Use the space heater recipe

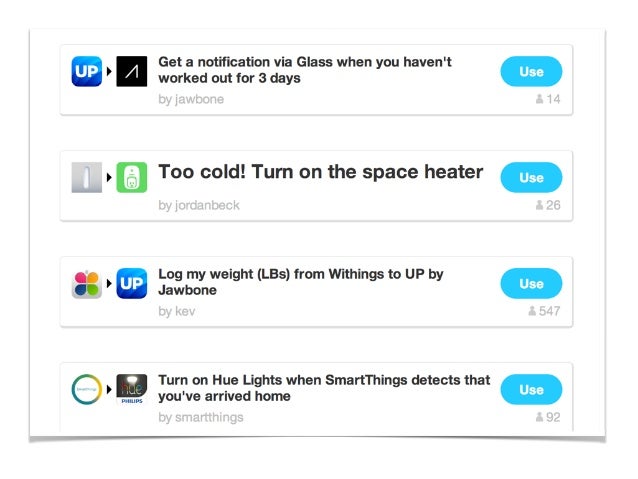point(531,177)
